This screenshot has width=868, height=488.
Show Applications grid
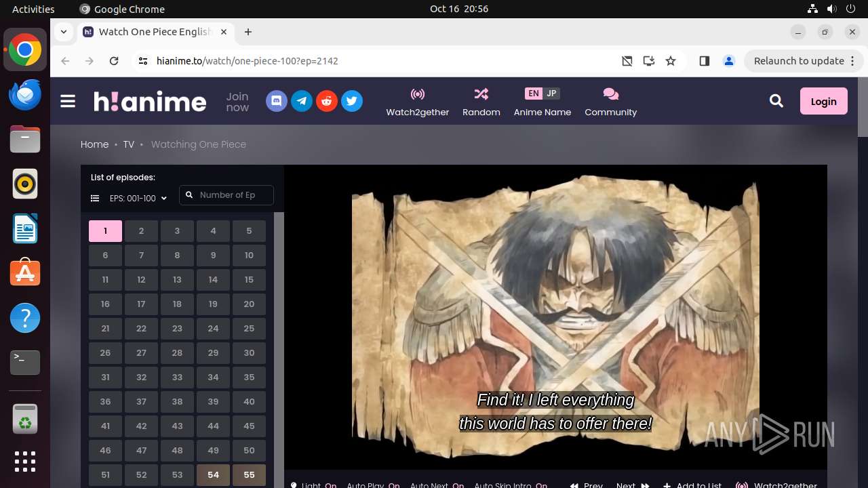[x=25, y=462]
